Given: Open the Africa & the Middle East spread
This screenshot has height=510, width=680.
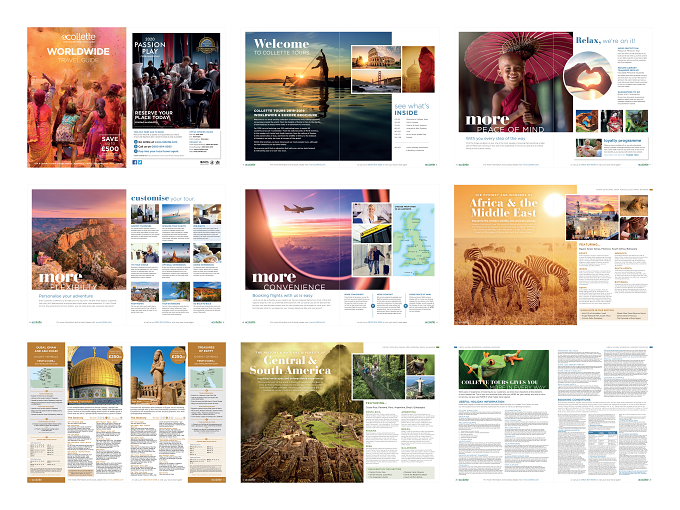Looking at the screenshot, I should [x=553, y=255].
